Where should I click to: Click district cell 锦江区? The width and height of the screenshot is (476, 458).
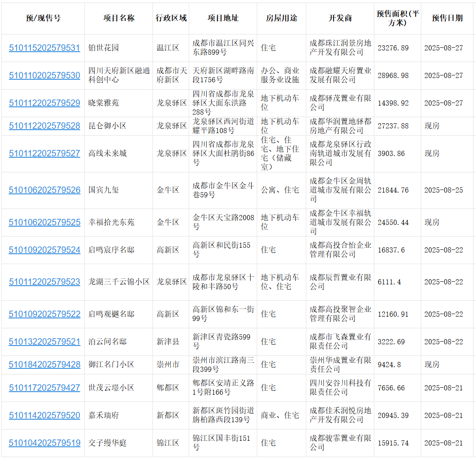[168, 443]
